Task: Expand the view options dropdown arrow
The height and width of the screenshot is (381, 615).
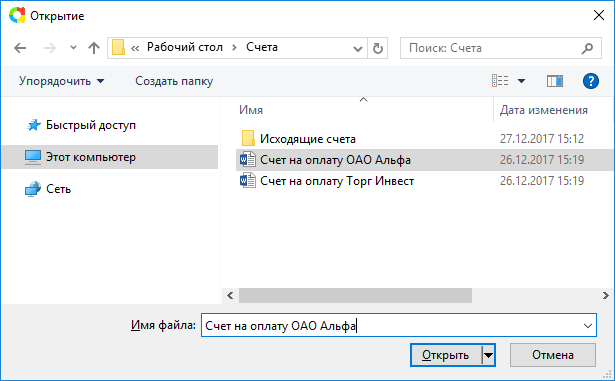Action: pos(521,81)
